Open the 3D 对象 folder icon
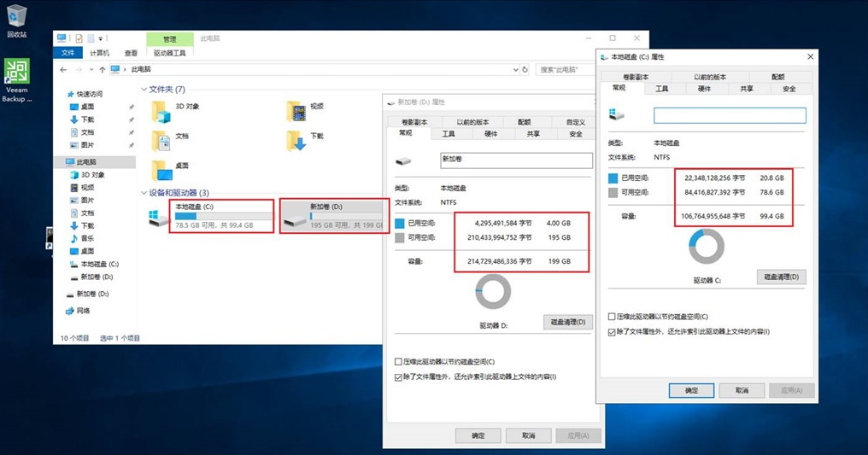Image resolution: width=868 pixels, height=455 pixels. 160,111
